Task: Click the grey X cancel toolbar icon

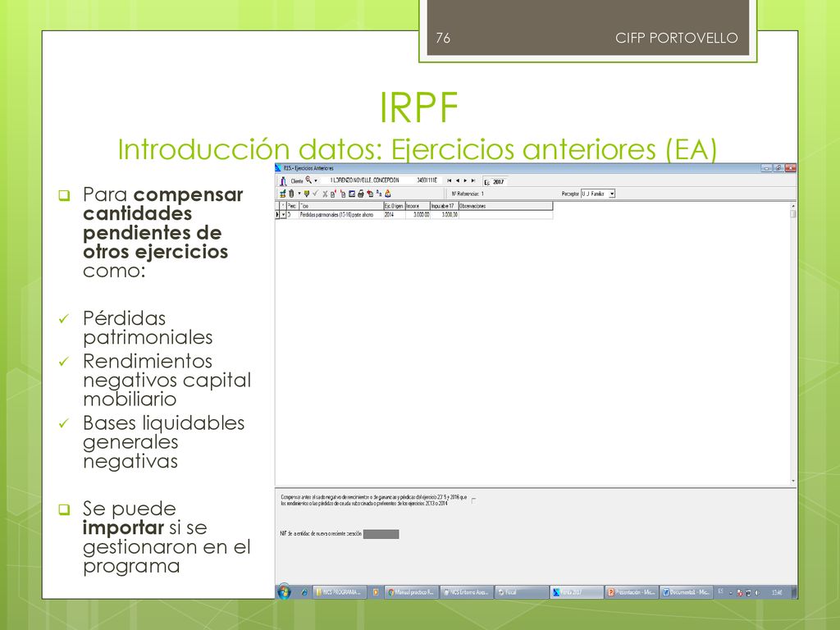Action: pos(325,194)
